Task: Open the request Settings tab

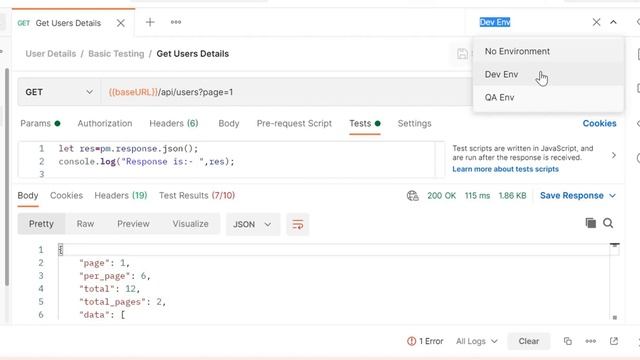Action: click(x=414, y=123)
